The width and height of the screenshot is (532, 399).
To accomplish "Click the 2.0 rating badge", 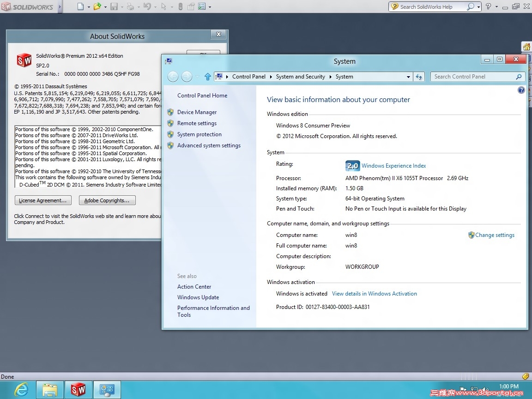I will pyautogui.click(x=352, y=166).
